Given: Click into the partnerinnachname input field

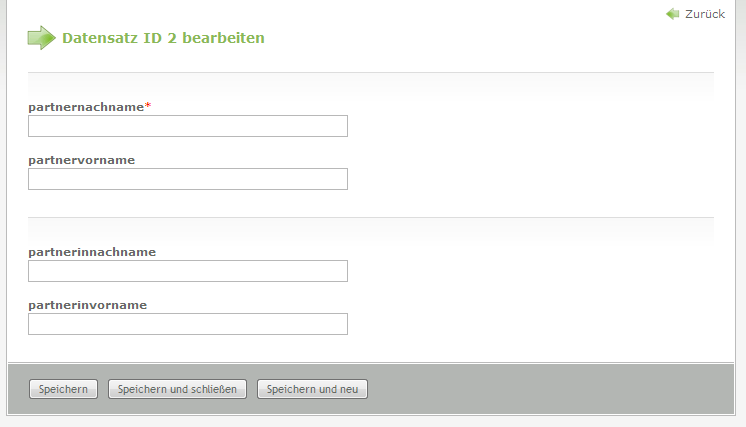Looking at the screenshot, I should coord(188,271).
